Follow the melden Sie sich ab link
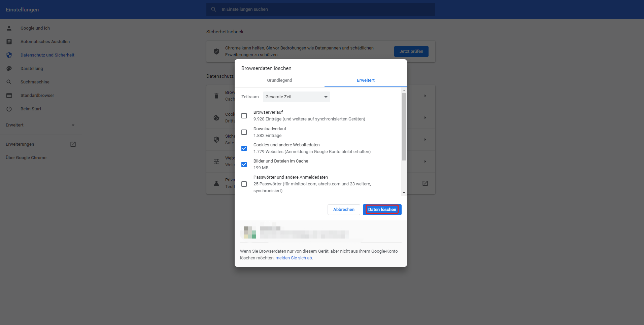 [x=294, y=258]
